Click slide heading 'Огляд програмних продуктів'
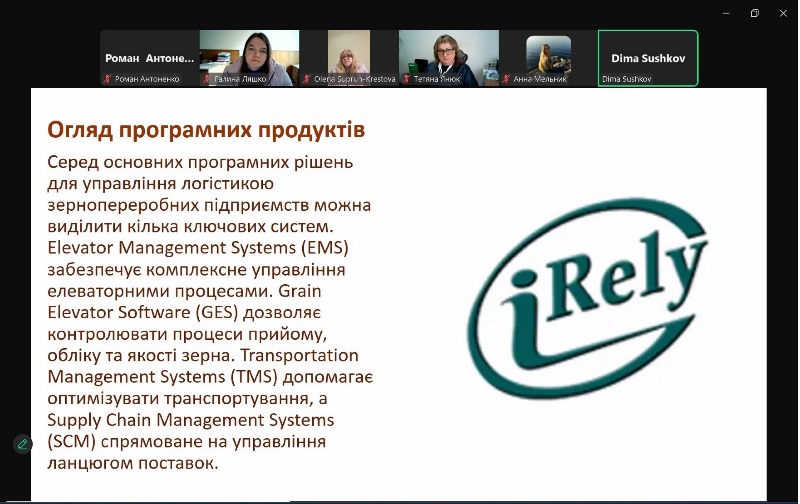The image size is (800, 504). coord(206,130)
